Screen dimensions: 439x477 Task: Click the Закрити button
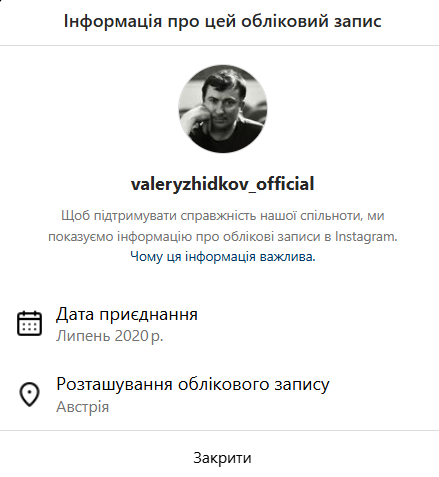pyautogui.click(x=222, y=458)
